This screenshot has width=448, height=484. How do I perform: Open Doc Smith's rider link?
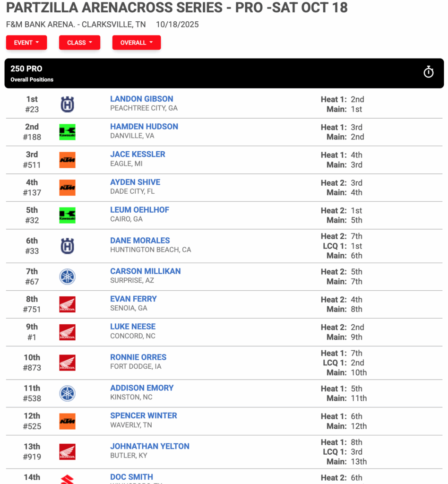click(131, 477)
